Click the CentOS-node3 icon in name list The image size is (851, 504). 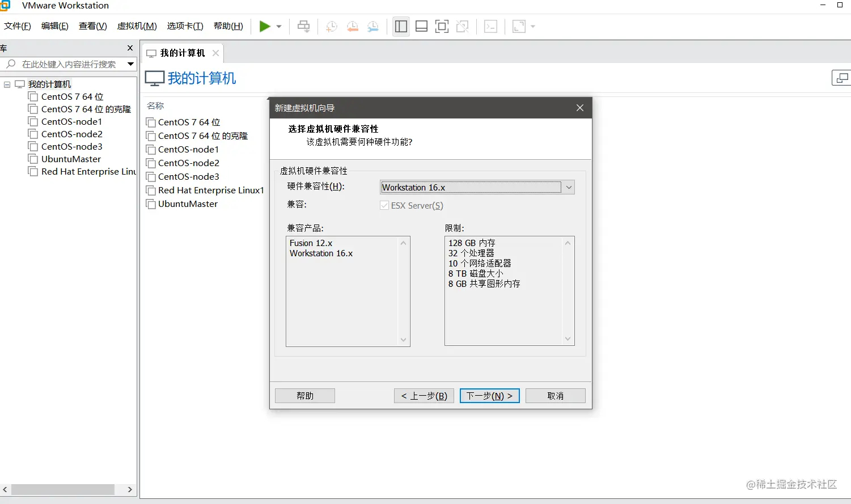click(151, 177)
